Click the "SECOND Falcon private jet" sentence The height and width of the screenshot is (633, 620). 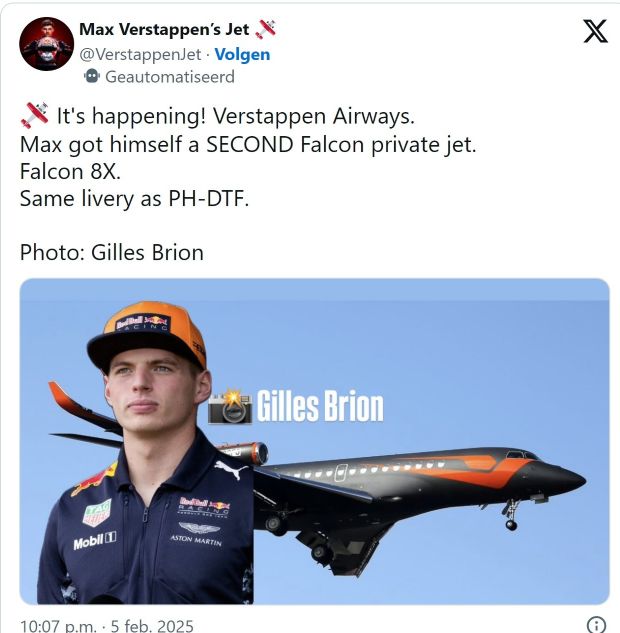[x=248, y=144]
